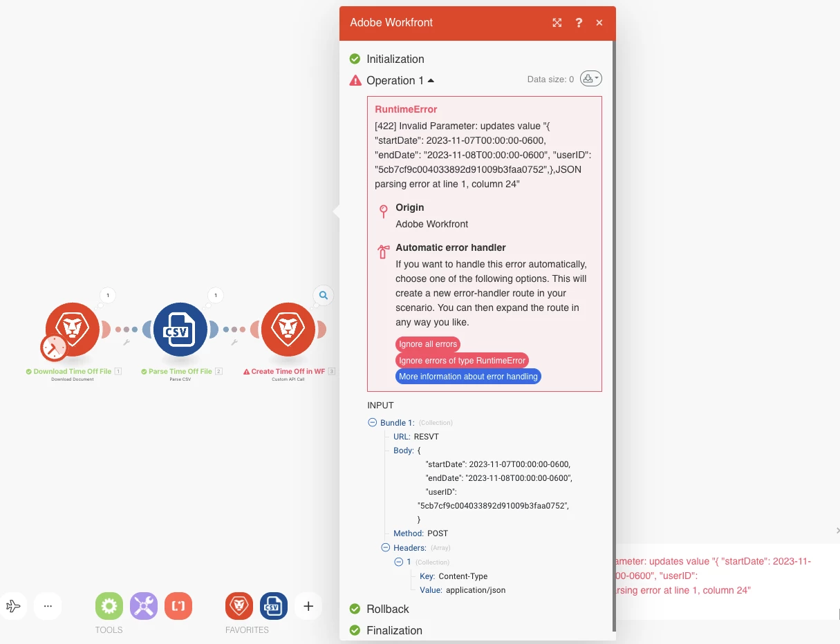Image resolution: width=840 pixels, height=644 pixels.
Task: Open the magnifier bubble above Create Time Off module
Action: coord(323,296)
